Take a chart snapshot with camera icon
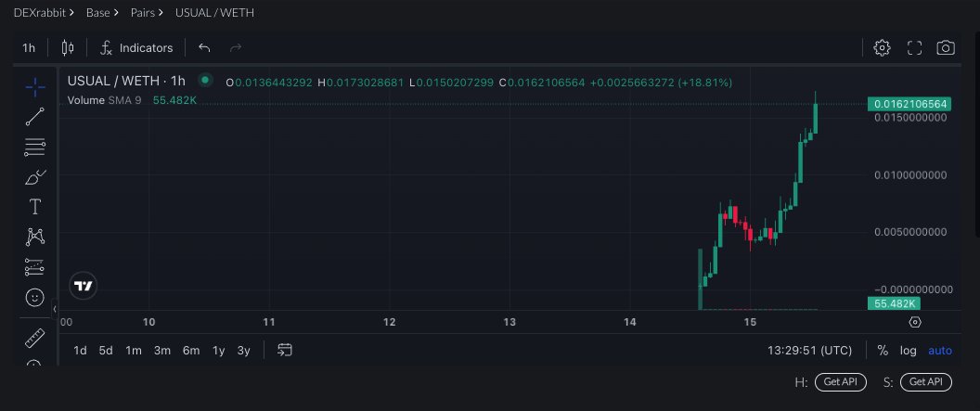Screen dimensions: 980x411 pos(946,47)
